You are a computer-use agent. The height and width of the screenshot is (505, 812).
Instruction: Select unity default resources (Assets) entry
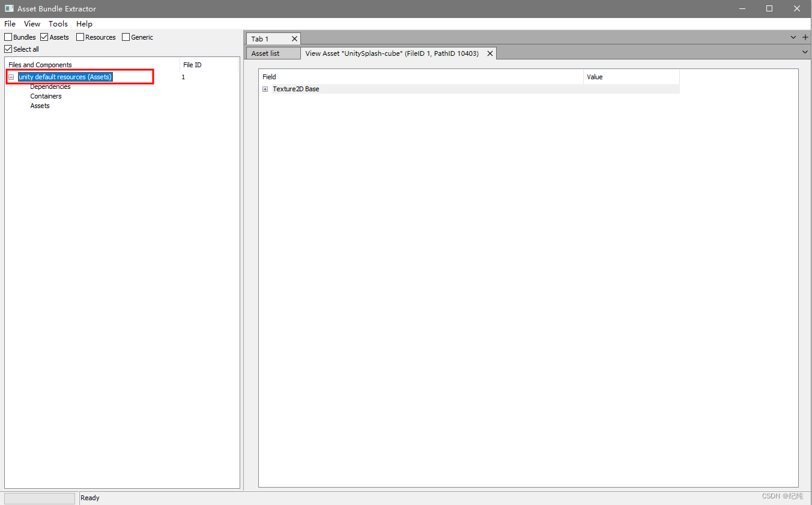[65, 77]
